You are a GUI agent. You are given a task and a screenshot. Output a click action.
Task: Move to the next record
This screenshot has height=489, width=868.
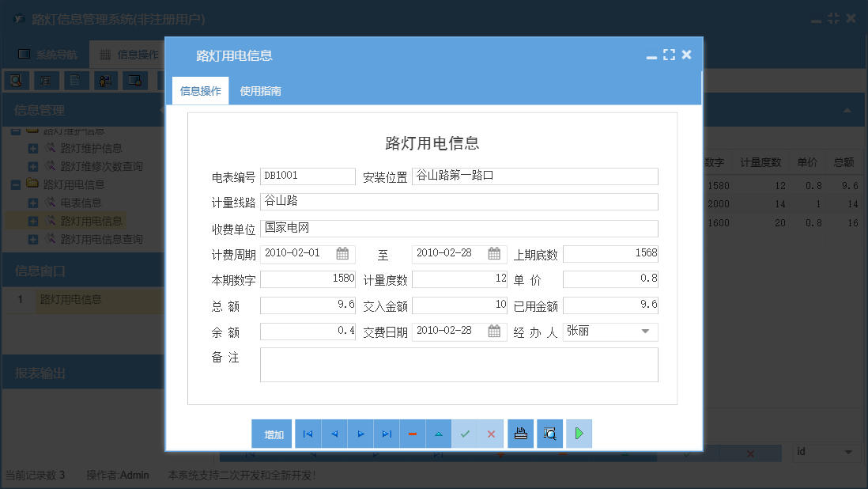click(360, 434)
